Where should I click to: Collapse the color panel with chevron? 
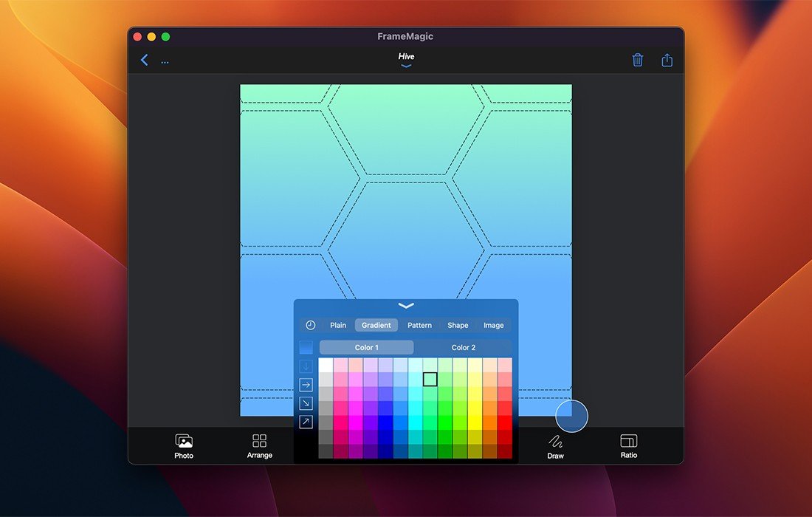click(406, 306)
